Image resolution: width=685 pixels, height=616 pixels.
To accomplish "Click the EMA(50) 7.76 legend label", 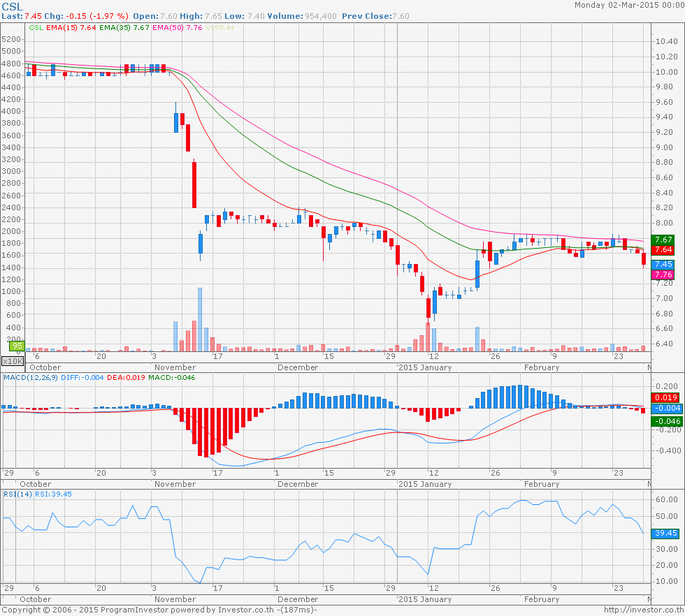I will [178, 27].
